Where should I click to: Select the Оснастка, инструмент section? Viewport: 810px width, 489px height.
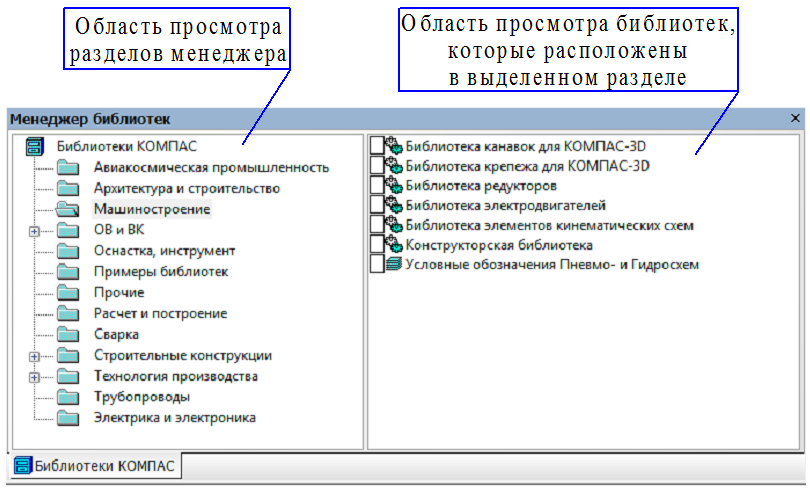tap(164, 251)
